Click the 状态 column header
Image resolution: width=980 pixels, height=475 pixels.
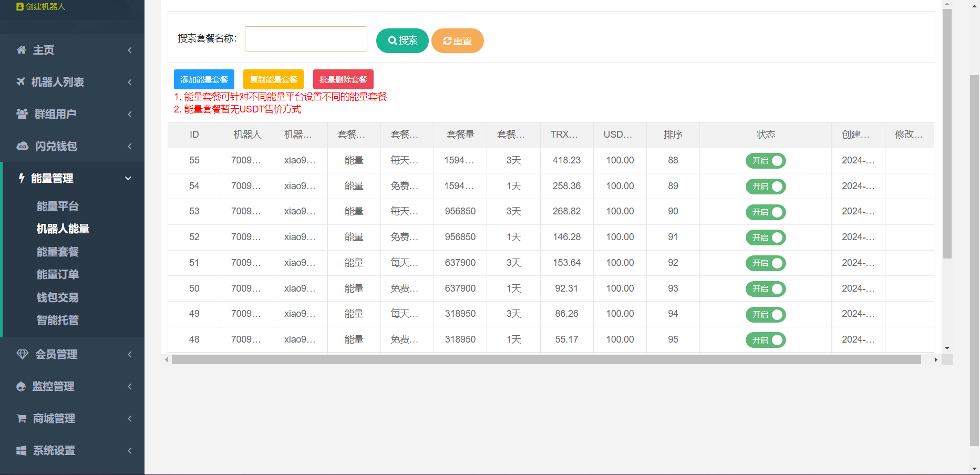tap(766, 135)
